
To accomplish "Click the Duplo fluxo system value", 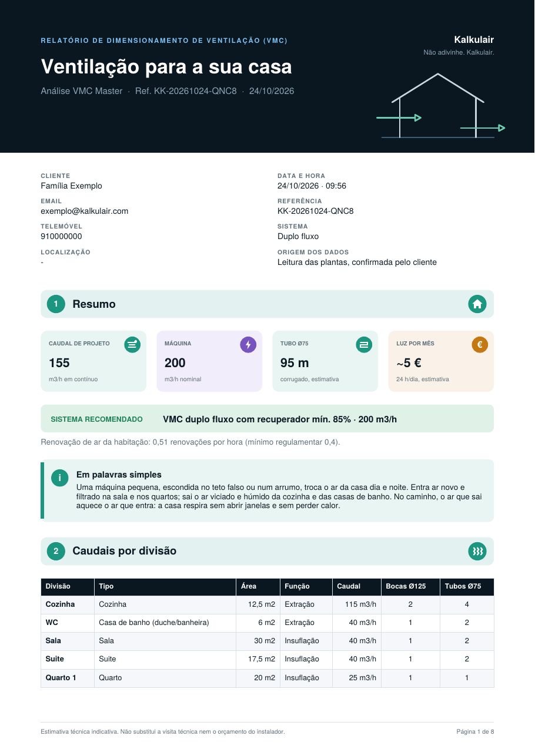I will point(298,236).
